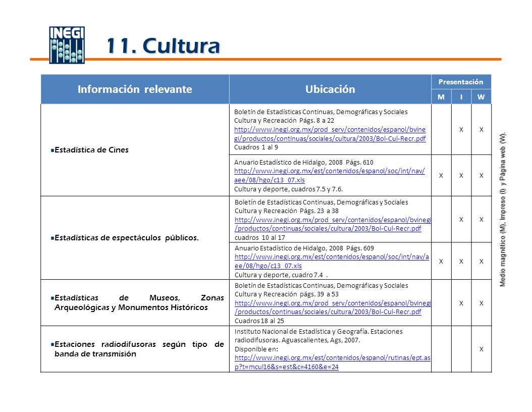Click the text 'Cuadros 1 al 9'
532x412 pixels.
click(256, 147)
